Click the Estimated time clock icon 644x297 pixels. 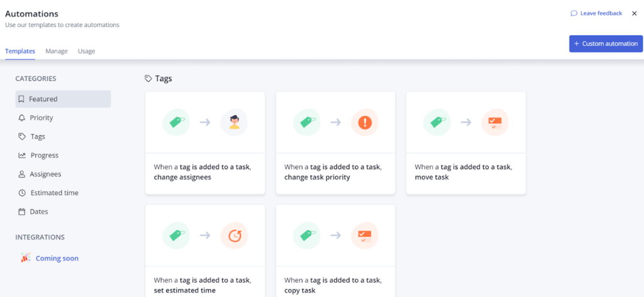tap(22, 193)
